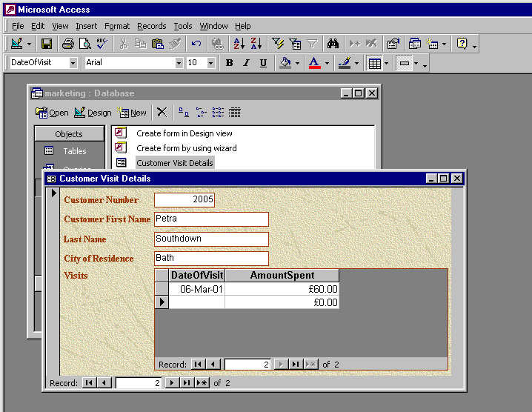Click the Details view icon

pos(234,113)
